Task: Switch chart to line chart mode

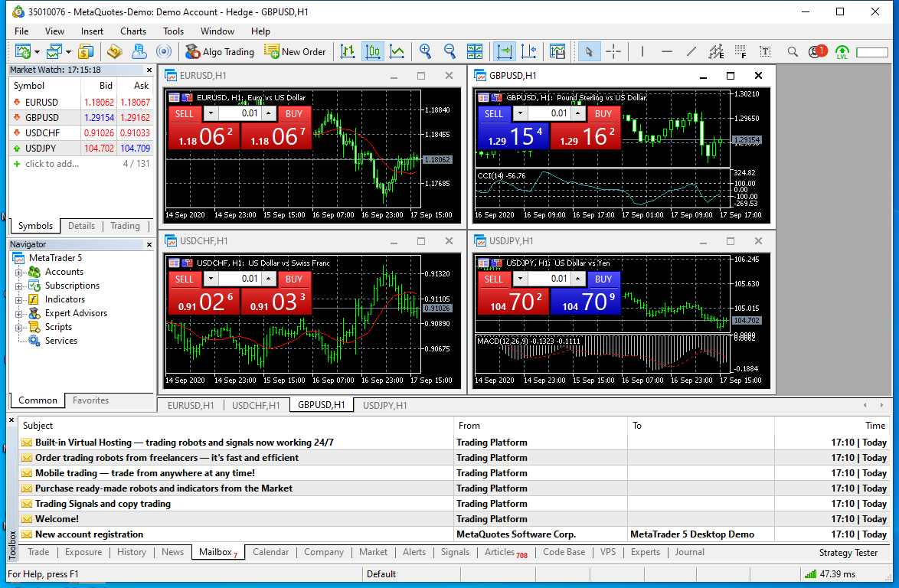Action: click(397, 51)
